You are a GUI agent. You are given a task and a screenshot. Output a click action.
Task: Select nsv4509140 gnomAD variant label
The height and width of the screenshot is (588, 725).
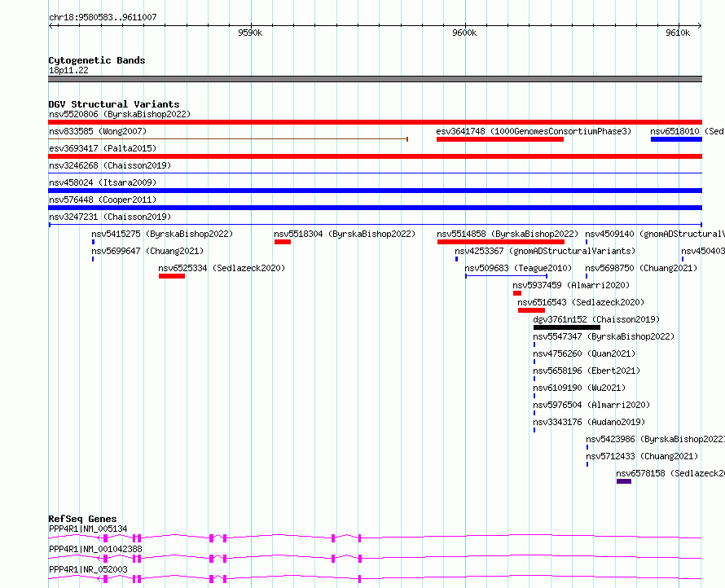[655, 234]
